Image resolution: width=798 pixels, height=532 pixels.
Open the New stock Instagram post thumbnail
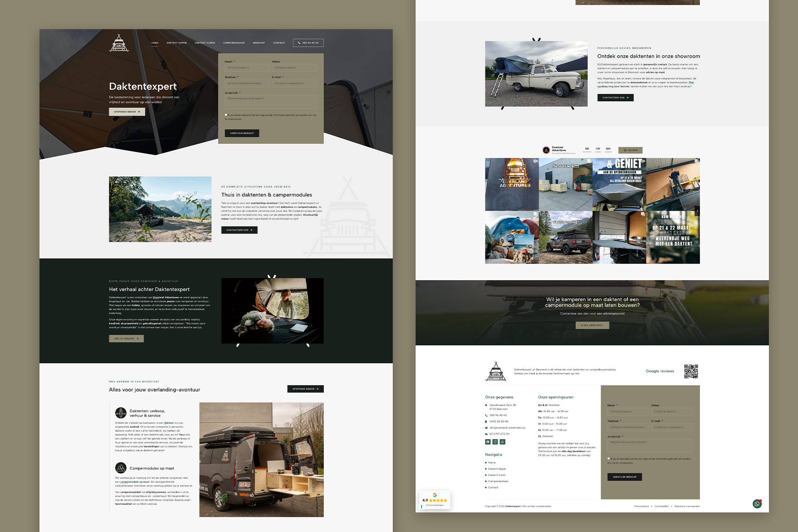(x=565, y=184)
